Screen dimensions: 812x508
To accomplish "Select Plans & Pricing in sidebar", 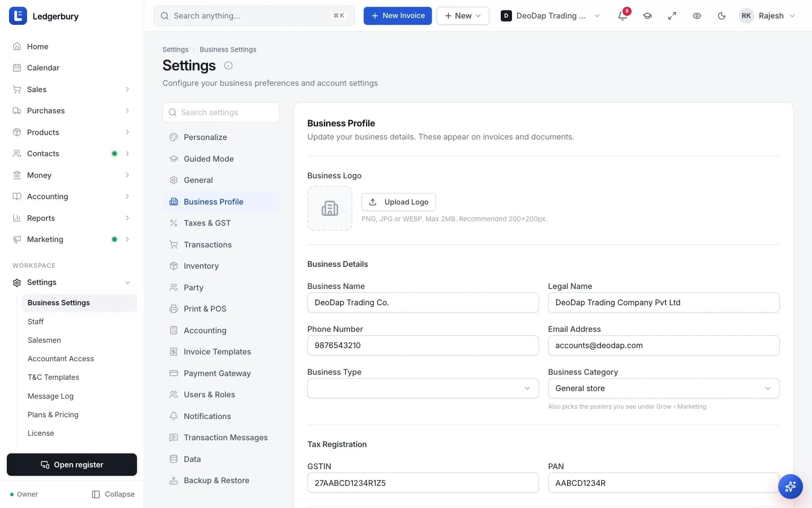I will coord(79,415).
